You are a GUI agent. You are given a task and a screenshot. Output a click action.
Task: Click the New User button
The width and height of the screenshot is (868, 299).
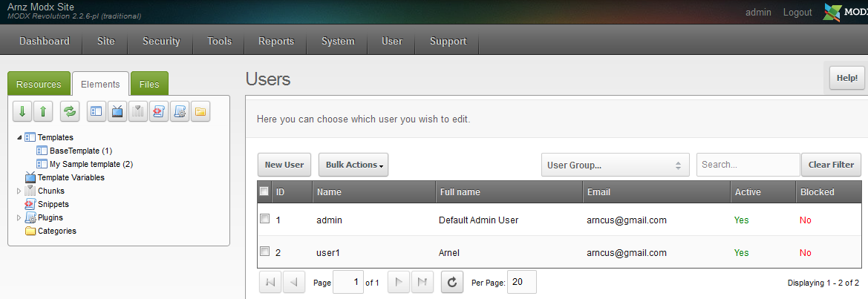284,165
